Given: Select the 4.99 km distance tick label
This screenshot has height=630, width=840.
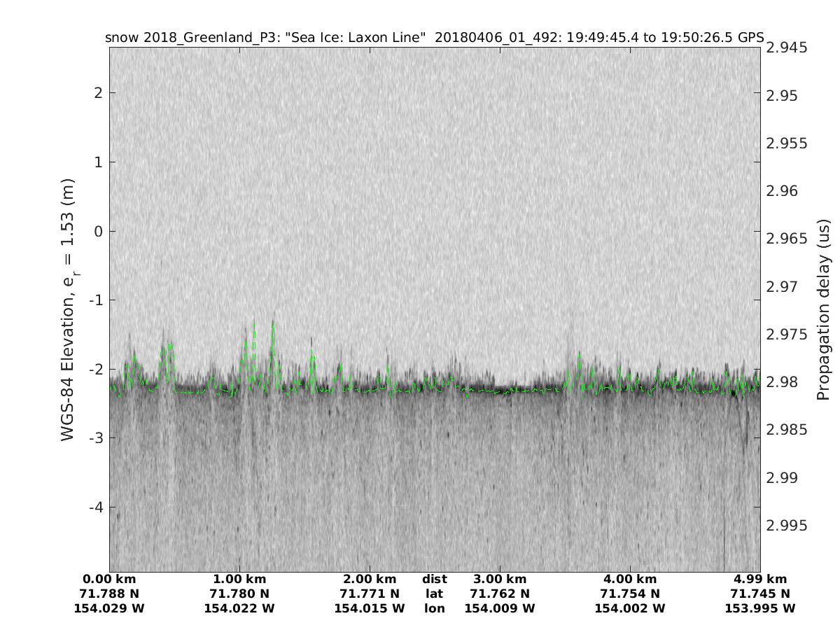Looking at the screenshot, I should click(x=760, y=579).
